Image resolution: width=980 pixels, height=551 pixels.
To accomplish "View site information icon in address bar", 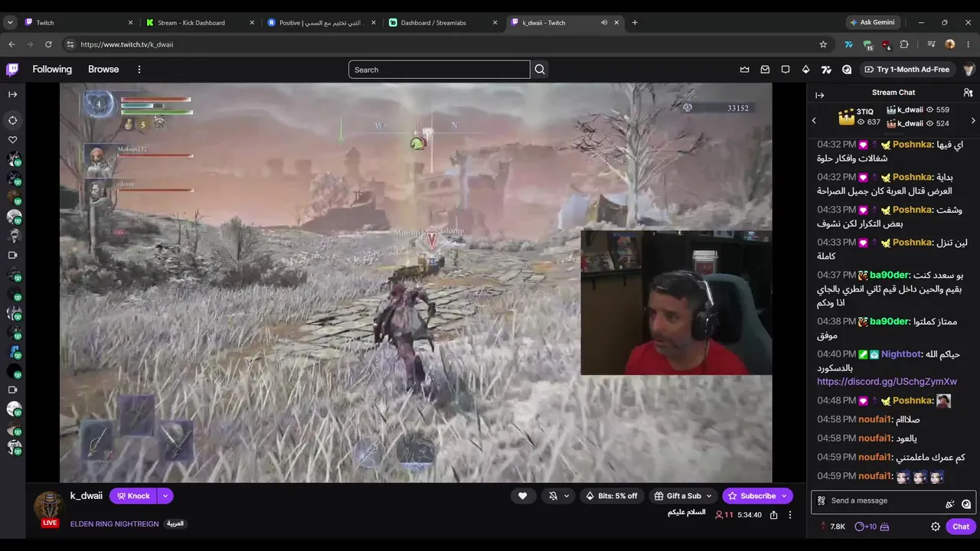I will tap(70, 44).
